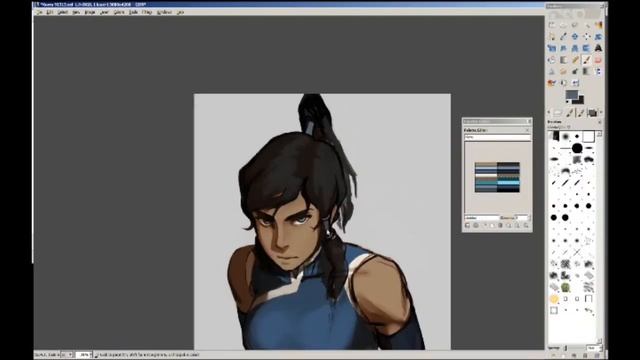Open the Select menu
Screen dimensions: 640x360
62,12
